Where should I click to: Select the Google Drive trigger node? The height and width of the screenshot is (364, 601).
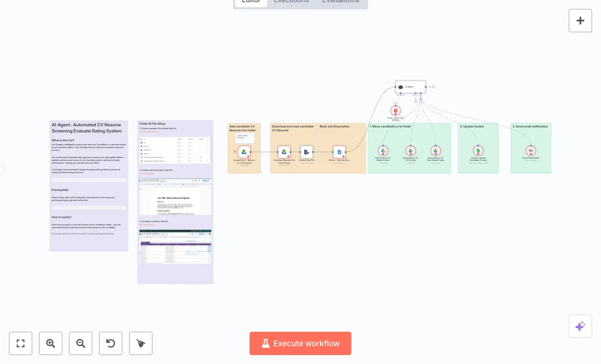tap(244, 151)
